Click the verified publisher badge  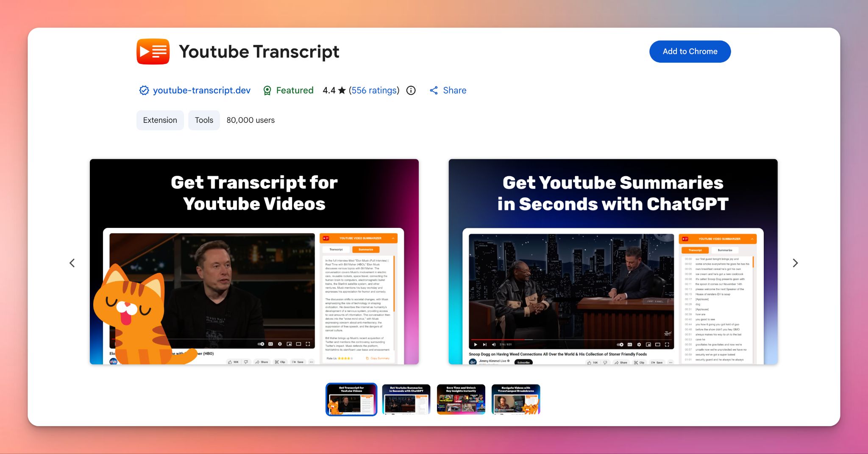144,90
